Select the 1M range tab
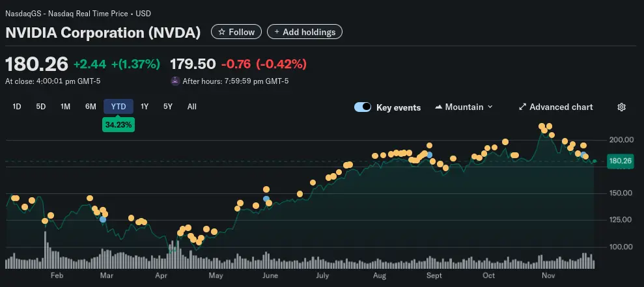This screenshot has width=644, height=287. (x=65, y=107)
